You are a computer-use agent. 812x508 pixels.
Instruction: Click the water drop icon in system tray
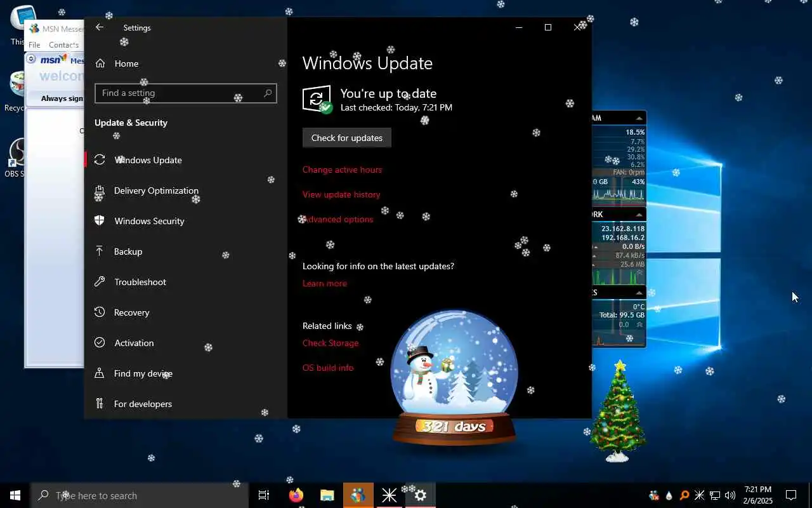pos(669,495)
